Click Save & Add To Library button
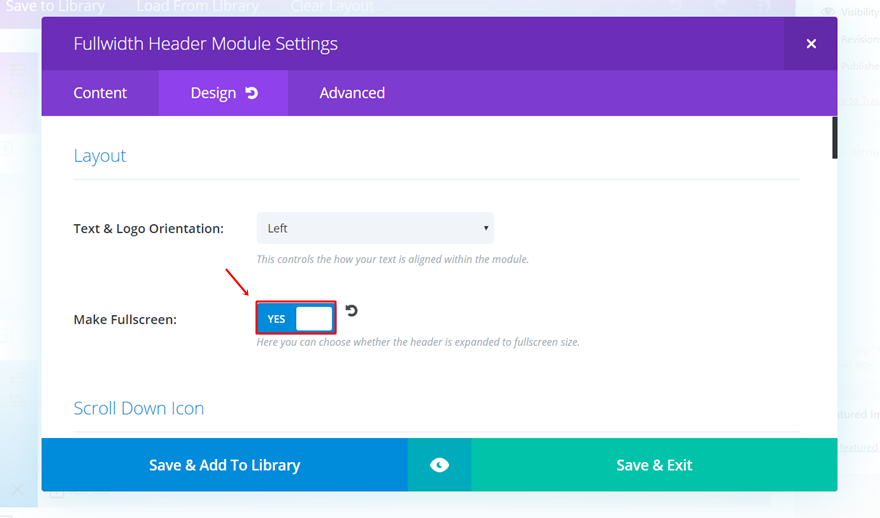This screenshot has width=880, height=518. click(224, 465)
